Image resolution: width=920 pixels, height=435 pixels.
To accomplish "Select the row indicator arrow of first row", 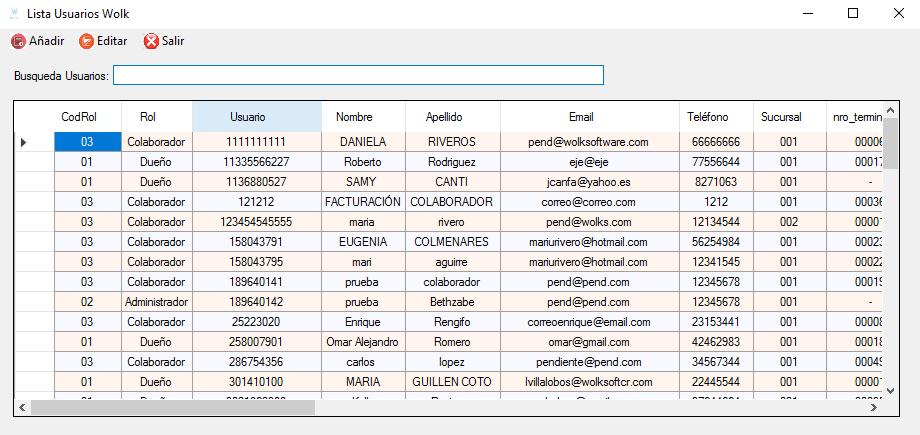I will coord(23,142).
